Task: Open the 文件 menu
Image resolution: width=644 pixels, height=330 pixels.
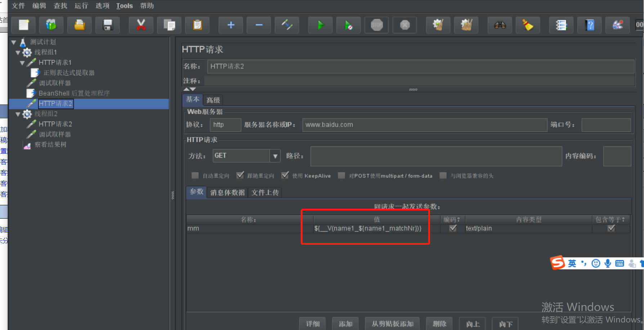Action: [x=18, y=6]
